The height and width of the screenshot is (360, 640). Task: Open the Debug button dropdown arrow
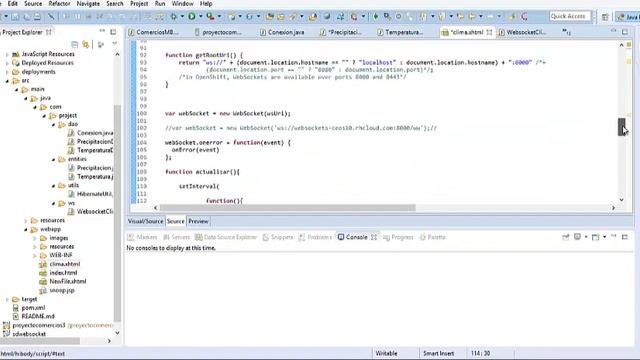[x=182, y=16]
